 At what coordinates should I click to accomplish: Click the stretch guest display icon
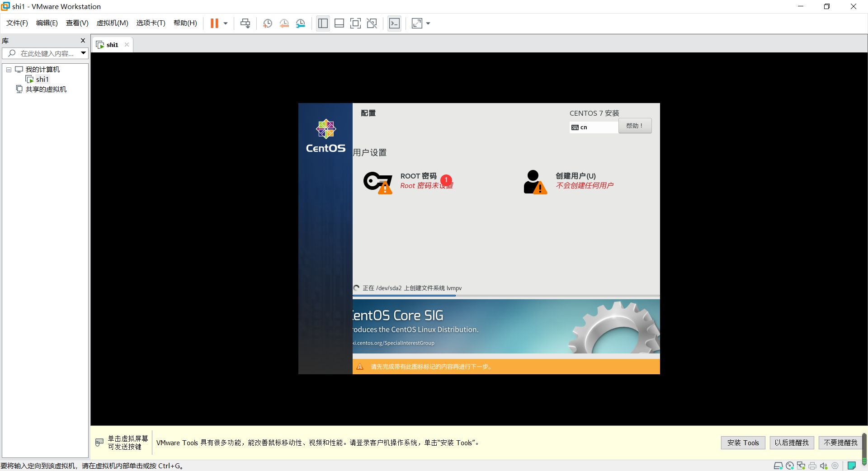[x=417, y=24]
